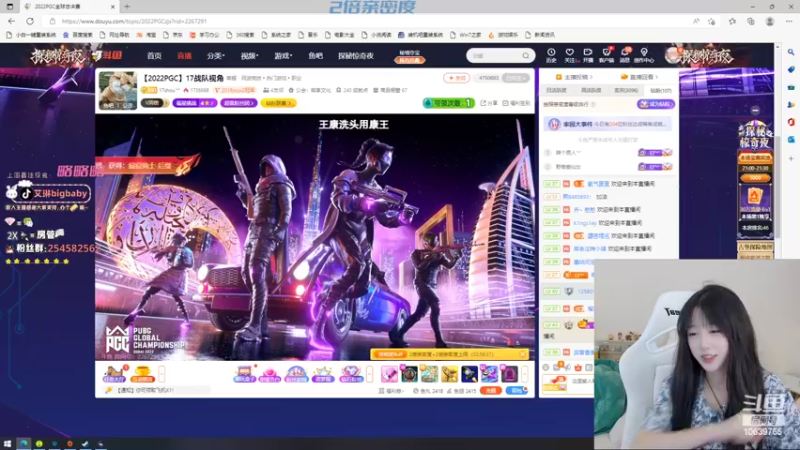Open the 客户端 client download icon
Screen dimensions: 800x450
606,55
